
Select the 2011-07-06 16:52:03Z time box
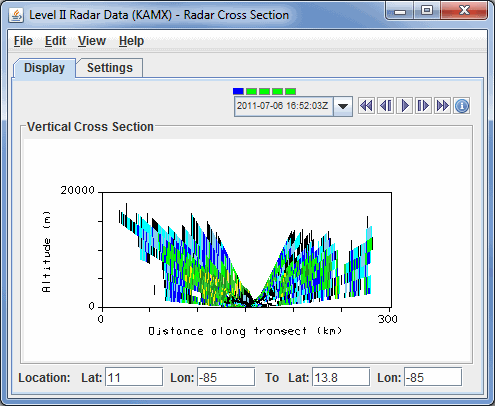tap(284, 106)
